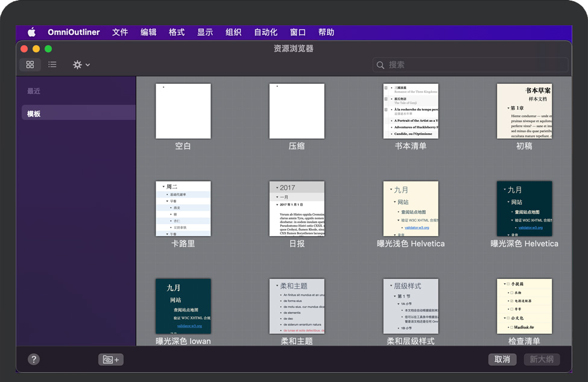Switch to grid view icon
Viewport: 588px width, 382px height.
[x=30, y=64]
